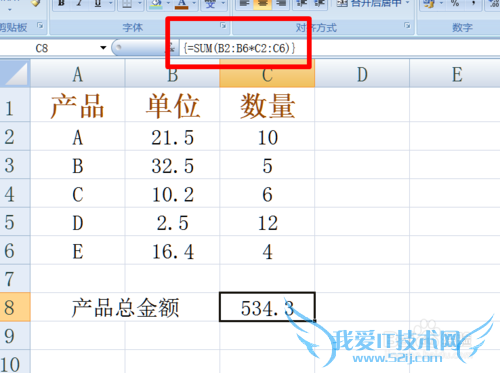The width and height of the screenshot is (500, 373).
Task: Select row 5 header
Action: 15,222
